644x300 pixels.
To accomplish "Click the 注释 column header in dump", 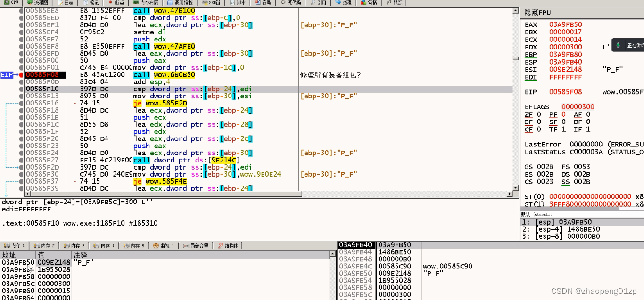I will [200, 255].
